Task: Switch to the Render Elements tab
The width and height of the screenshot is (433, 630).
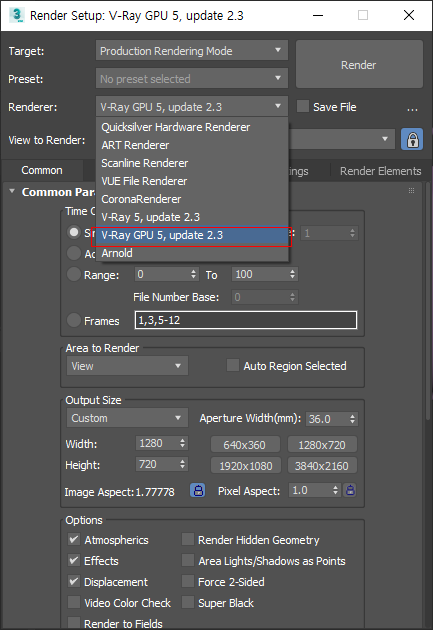Action: tap(380, 171)
